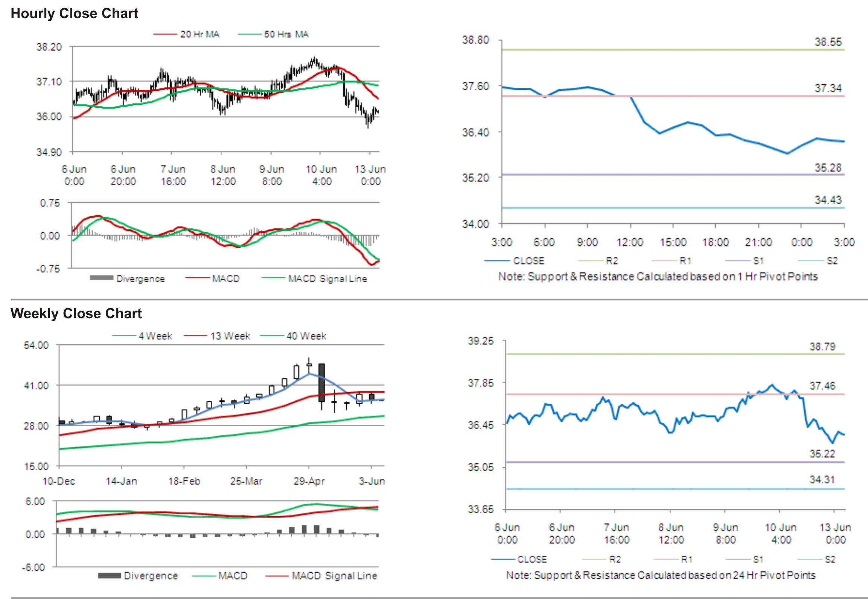Click the "37.60" y-axis value

pyautogui.click(x=476, y=86)
